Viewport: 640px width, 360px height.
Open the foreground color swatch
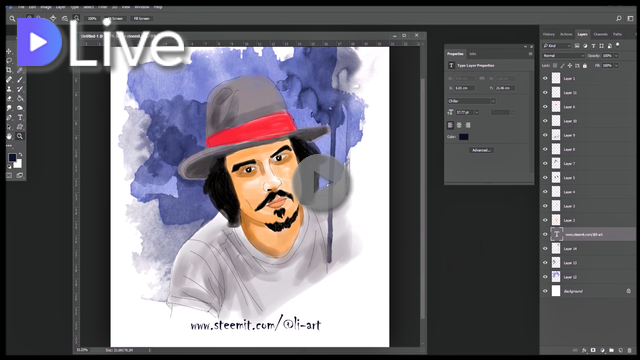[12, 157]
